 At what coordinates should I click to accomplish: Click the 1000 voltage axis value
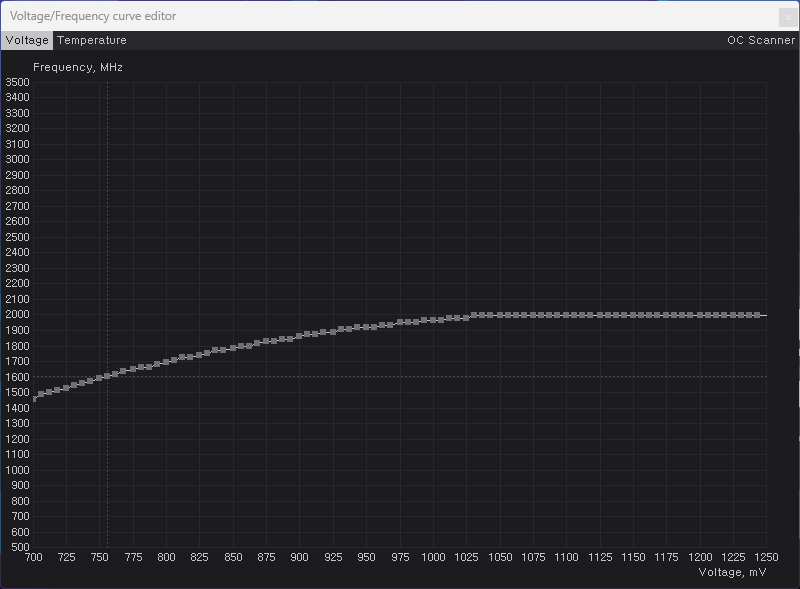[433, 557]
